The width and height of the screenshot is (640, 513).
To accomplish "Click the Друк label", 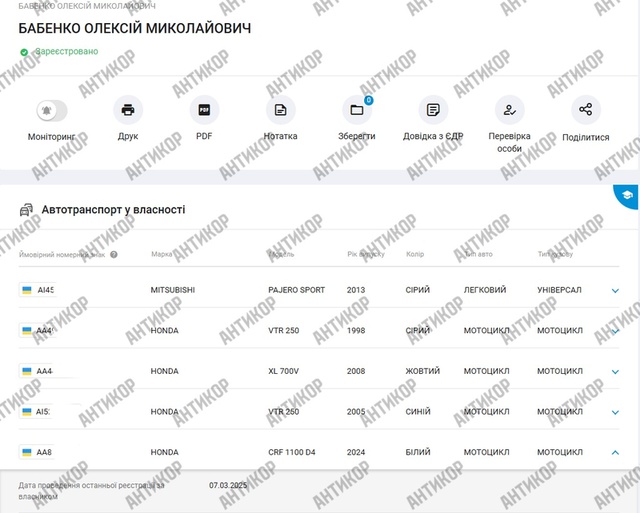I will [128, 136].
